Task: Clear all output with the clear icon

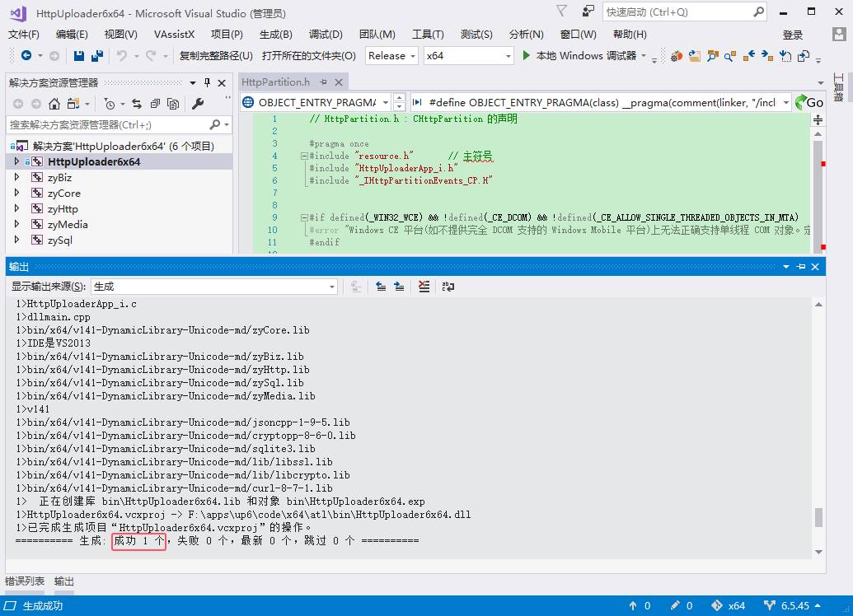Action: pos(424,287)
